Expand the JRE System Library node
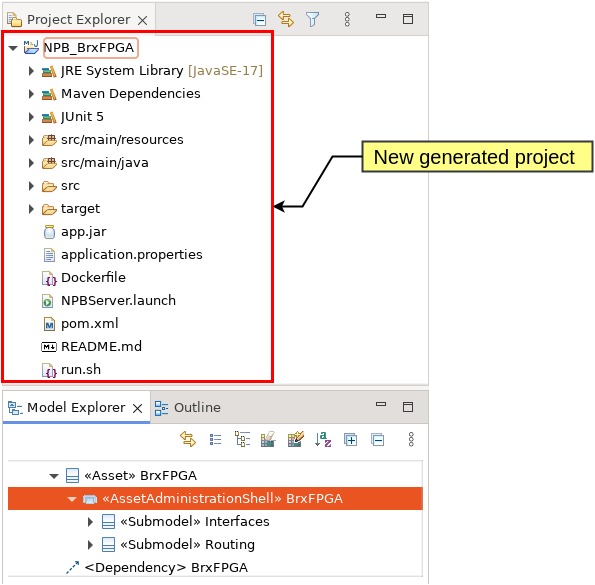This screenshot has width=595, height=585. pos(31,71)
